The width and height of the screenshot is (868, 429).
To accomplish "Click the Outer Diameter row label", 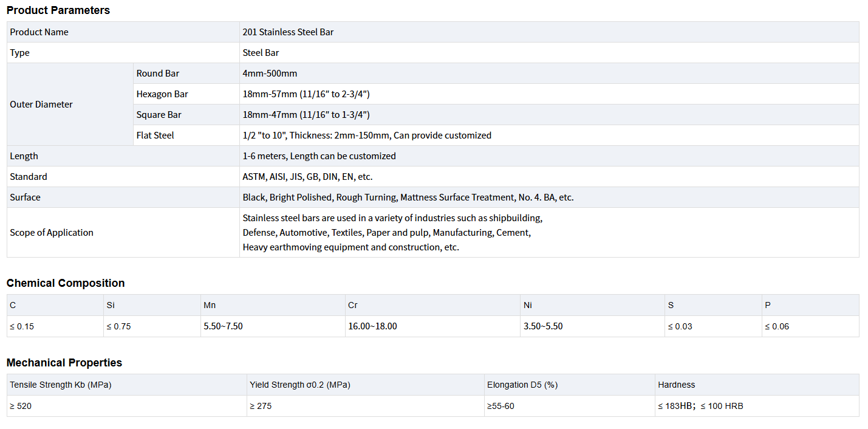I will pyautogui.click(x=41, y=105).
